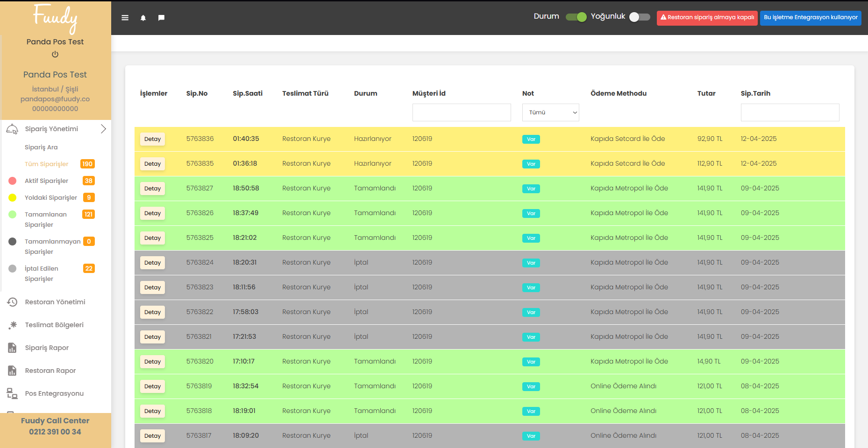Select Aktif Siparişler in sidebar

click(x=46, y=181)
